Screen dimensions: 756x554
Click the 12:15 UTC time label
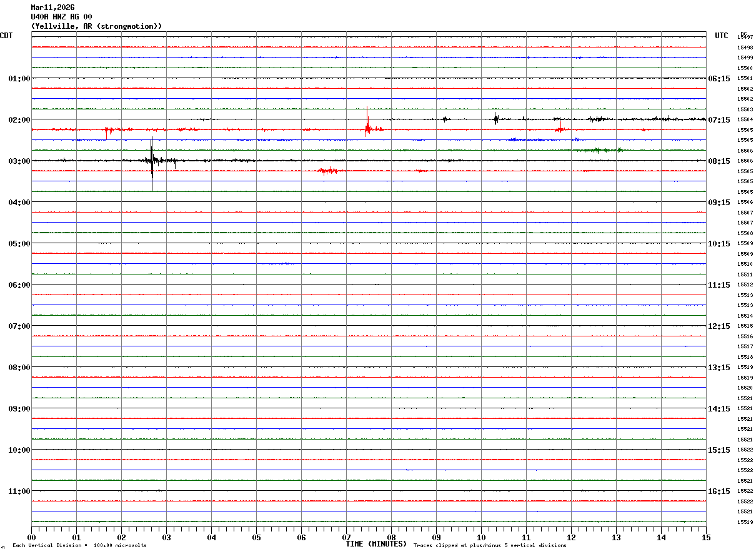click(x=719, y=326)
